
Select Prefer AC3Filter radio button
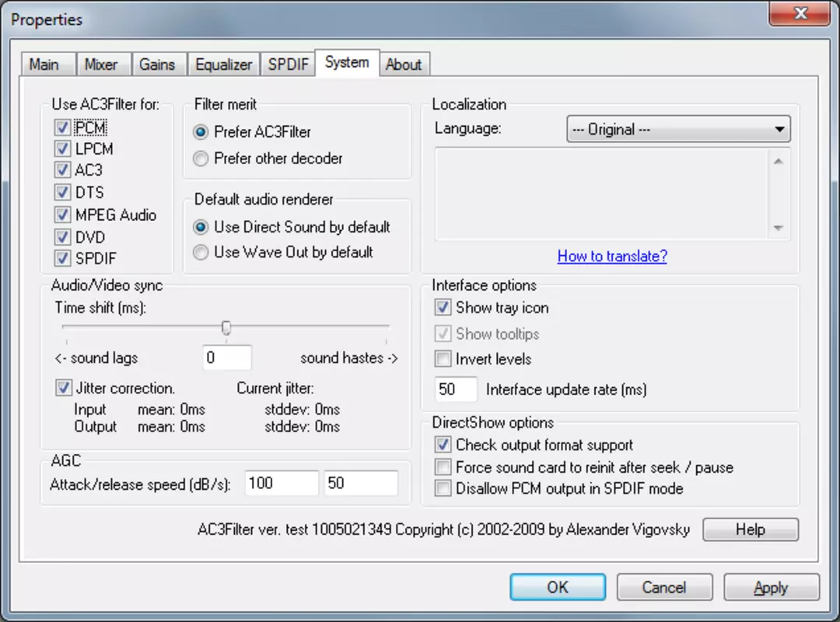click(x=201, y=132)
